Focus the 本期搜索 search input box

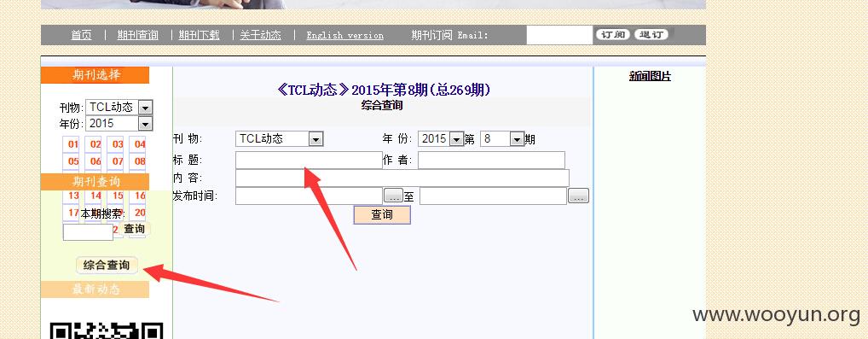88,232
